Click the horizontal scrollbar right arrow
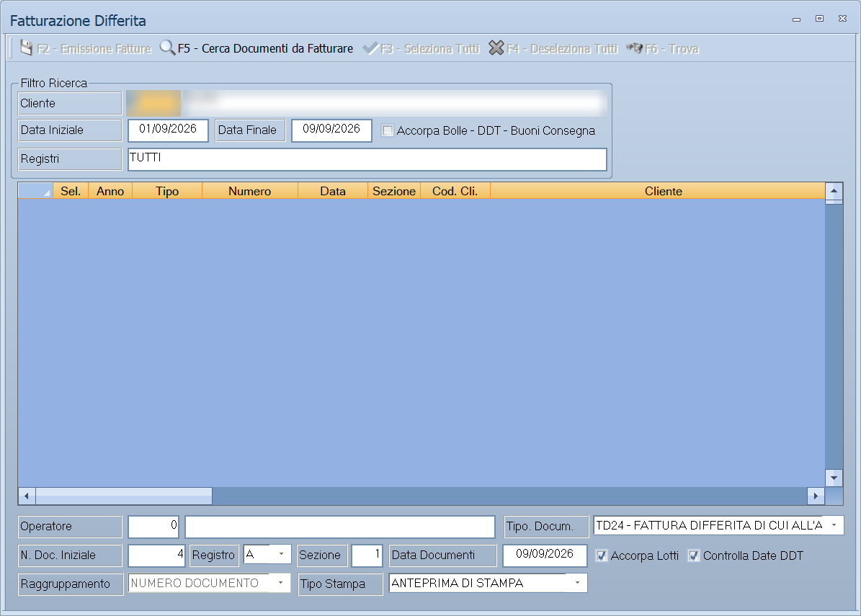The height and width of the screenshot is (616, 861). tap(816, 496)
